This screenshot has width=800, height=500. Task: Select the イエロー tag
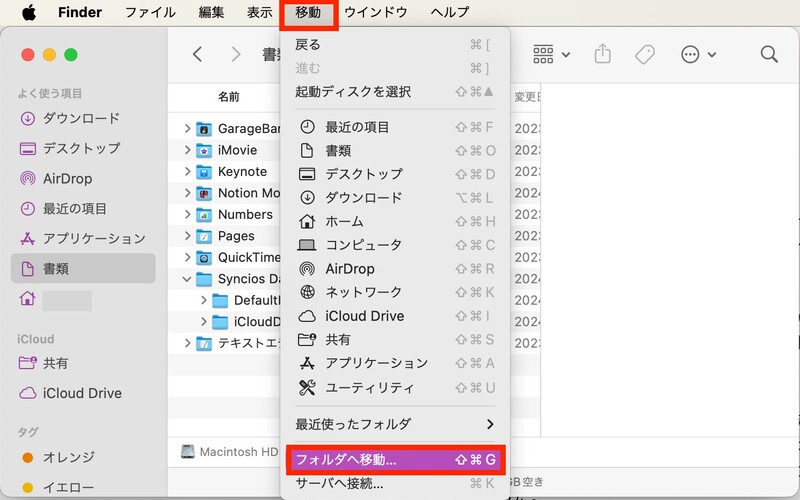pyautogui.click(x=83, y=487)
